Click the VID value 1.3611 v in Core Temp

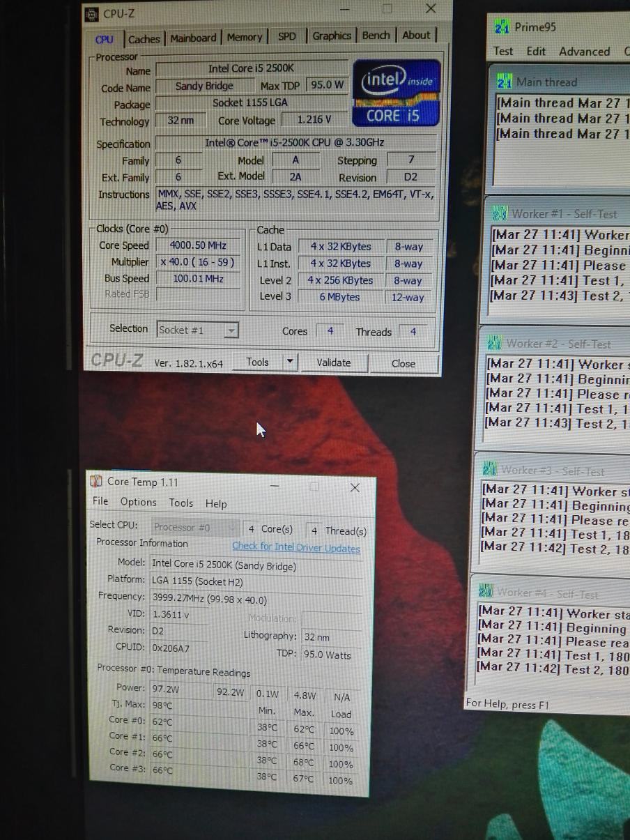coord(178,614)
